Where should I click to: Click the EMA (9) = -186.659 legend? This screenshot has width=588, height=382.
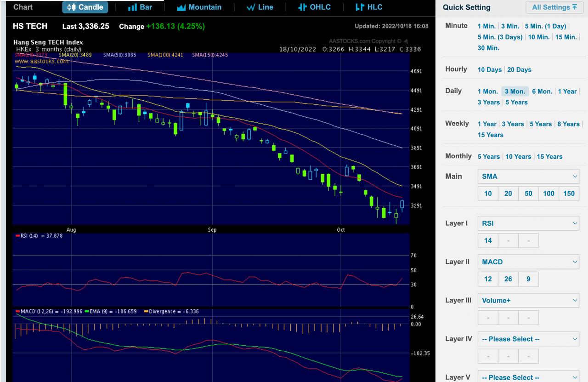[x=111, y=311]
